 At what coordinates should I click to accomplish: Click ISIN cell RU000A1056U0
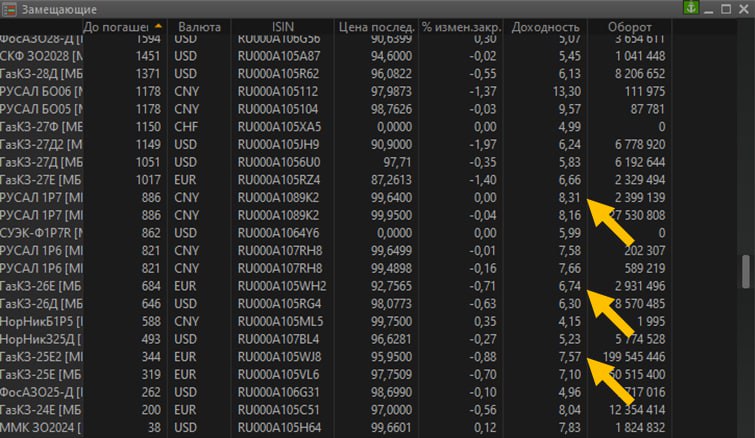point(279,163)
